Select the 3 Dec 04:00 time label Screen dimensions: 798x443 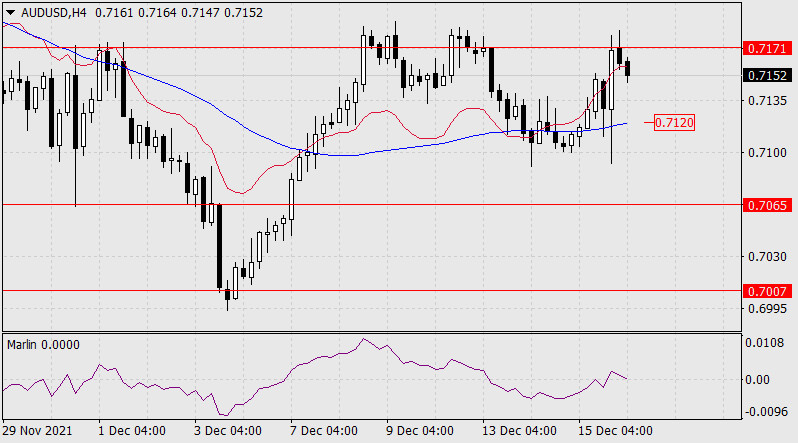click(227, 431)
